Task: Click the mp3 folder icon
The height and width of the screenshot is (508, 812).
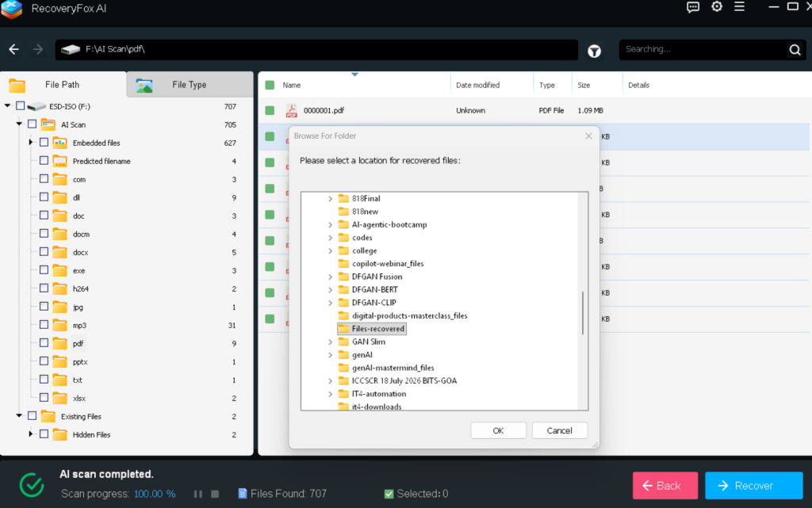Action: pyautogui.click(x=60, y=326)
